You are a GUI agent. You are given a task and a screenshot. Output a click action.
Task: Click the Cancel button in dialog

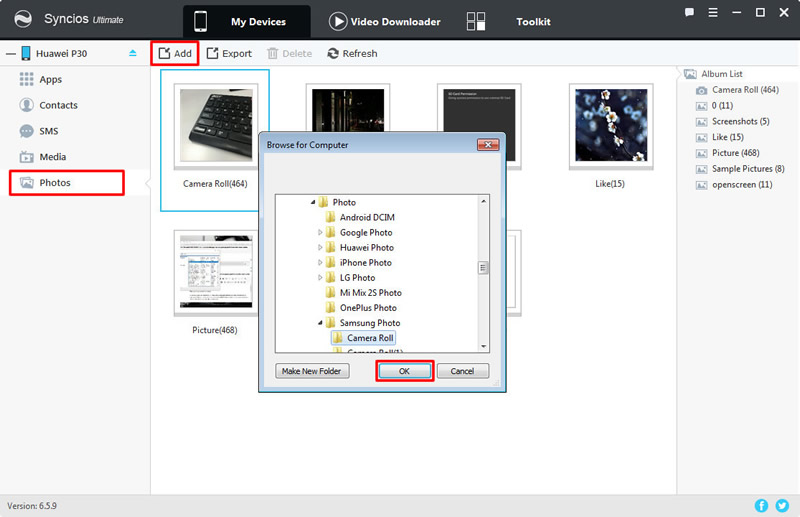click(463, 371)
